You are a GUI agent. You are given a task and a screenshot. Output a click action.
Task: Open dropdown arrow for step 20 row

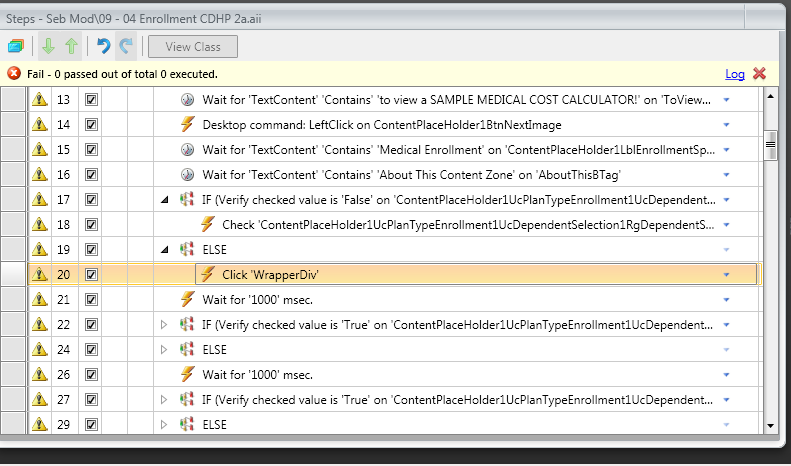point(727,275)
